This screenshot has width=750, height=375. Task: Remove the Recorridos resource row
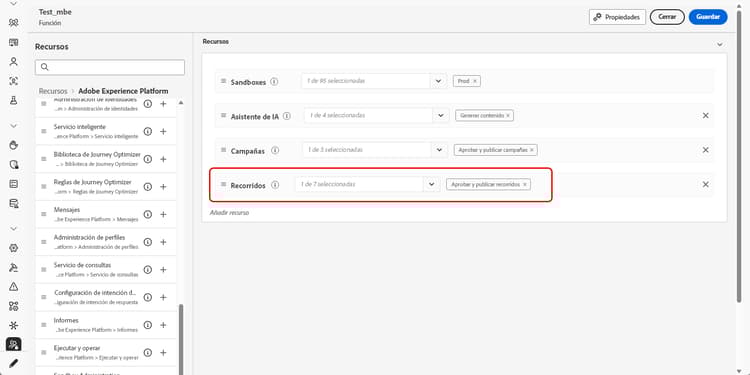tap(706, 185)
